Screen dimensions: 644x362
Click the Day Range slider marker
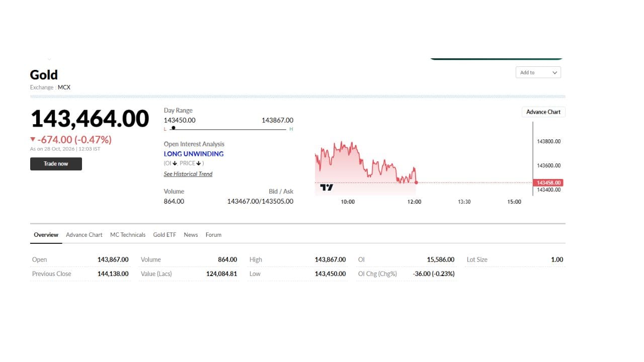173,128
